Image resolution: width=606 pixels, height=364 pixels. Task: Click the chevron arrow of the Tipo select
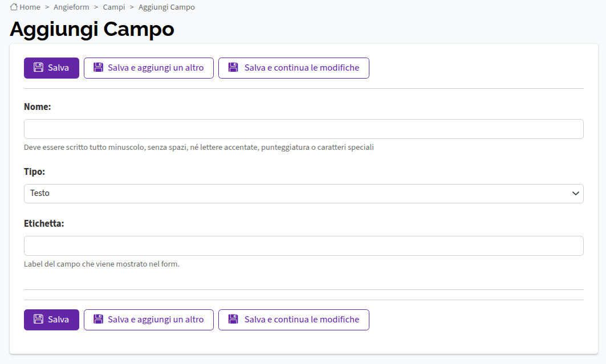pyautogui.click(x=575, y=193)
